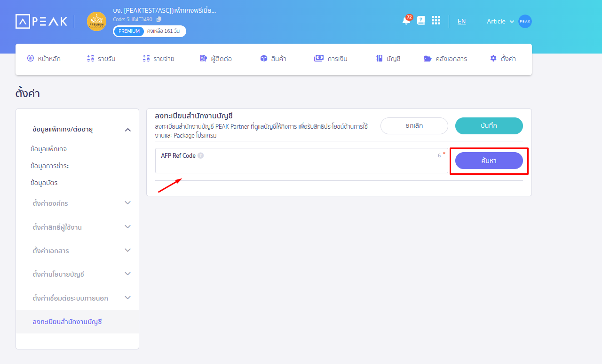Screen dimensions: 602x364
Task: Click the ค้นหา search button
Action: click(489, 161)
